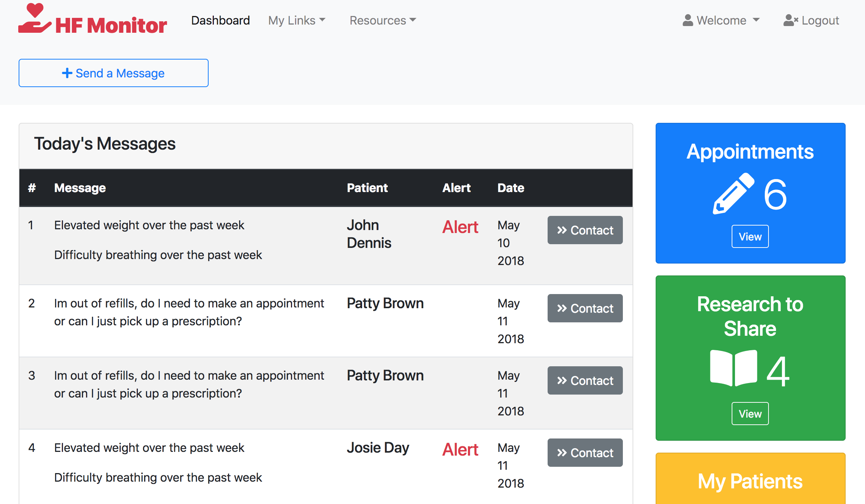865x504 pixels.
Task: Go to the Dashboard nav item
Action: click(221, 20)
